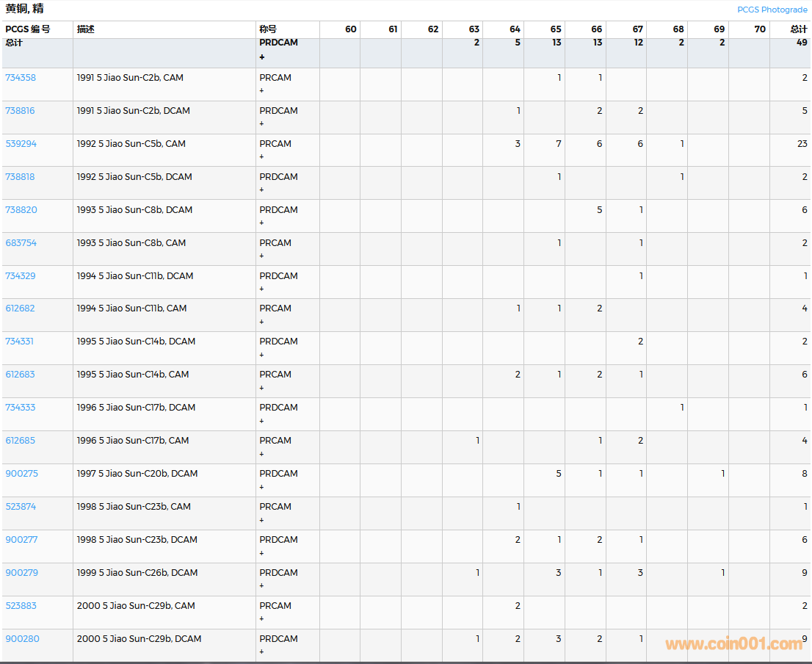This screenshot has height=664, width=812.
Task: Select PCGS number 738820
Action: [x=21, y=210]
